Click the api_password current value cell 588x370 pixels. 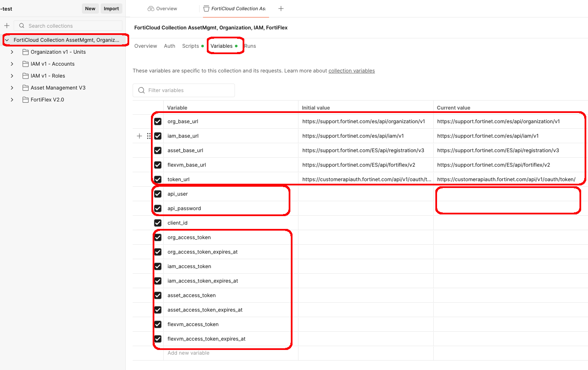(510, 208)
